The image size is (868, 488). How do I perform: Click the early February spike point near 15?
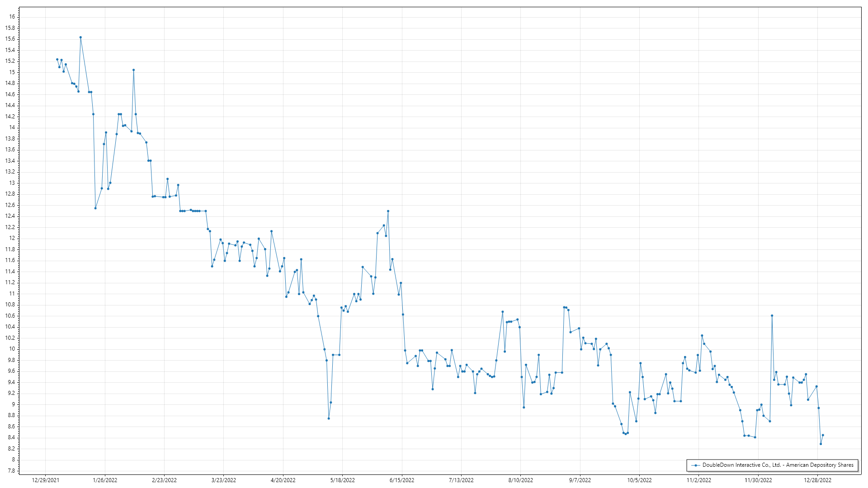(x=133, y=70)
